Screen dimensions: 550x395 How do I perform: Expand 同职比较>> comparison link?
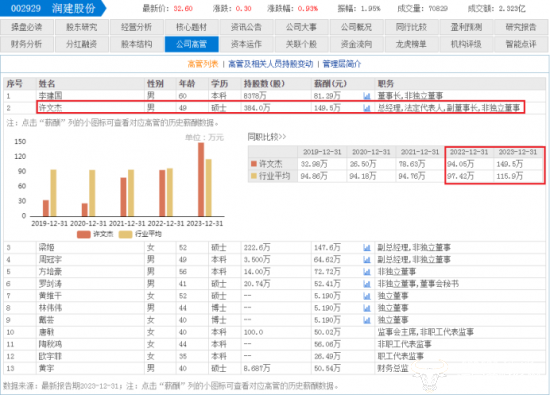(267, 137)
